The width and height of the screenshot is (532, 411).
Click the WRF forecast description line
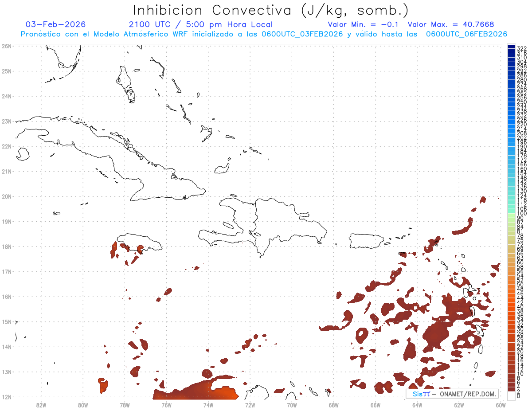click(x=264, y=34)
